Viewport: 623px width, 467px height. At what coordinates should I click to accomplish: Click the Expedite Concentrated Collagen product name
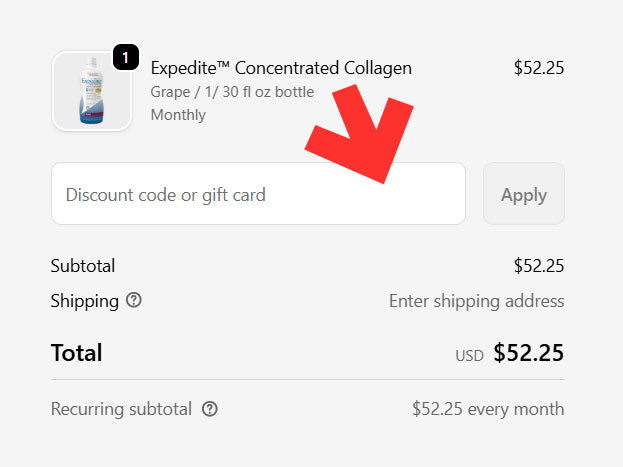pyautogui.click(x=281, y=68)
